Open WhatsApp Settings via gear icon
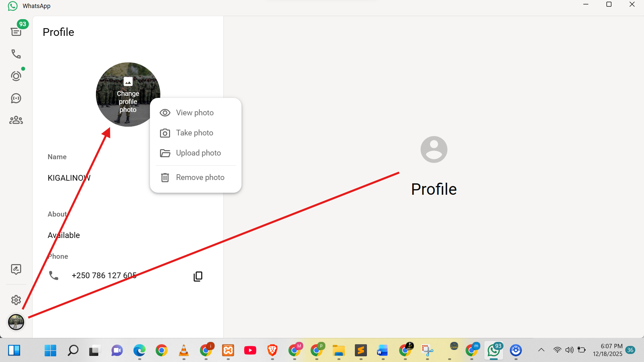The image size is (644, 362). point(16,300)
